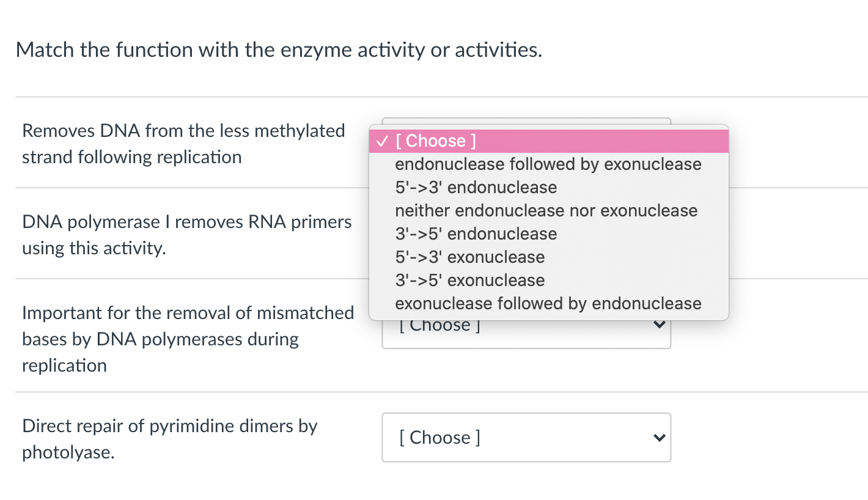The height and width of the screenshot is (500, 868).
Task: Click the DNA polymerase I question text
Action: click(x=186, y=235)
